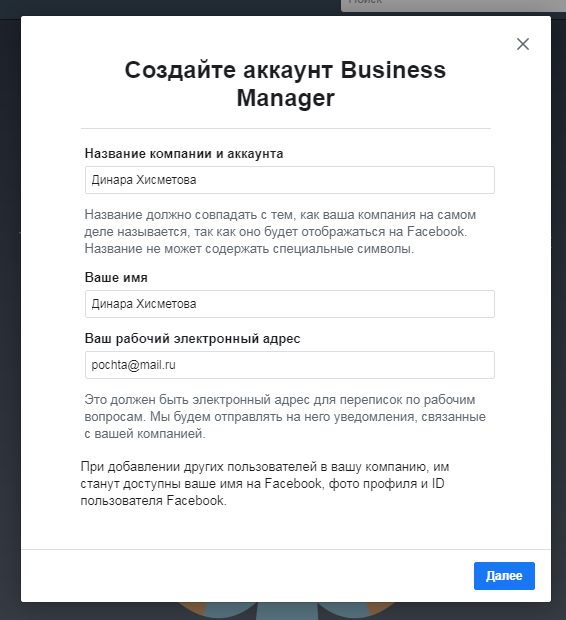The height and width of the screenshot is (620, 566).
Task: Close the Business Manager creation dialog
Action: point(522,44)
